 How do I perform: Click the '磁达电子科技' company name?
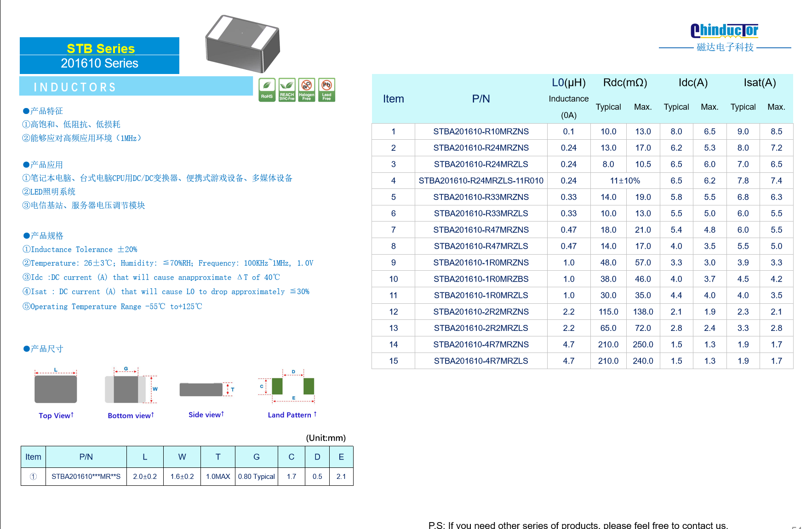725,47
